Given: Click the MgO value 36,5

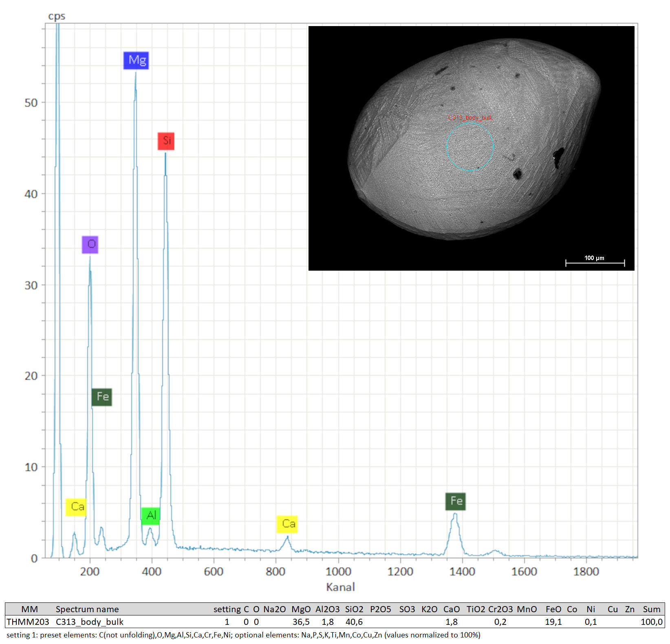Looking at the screenshot, I should pos(301,622).
